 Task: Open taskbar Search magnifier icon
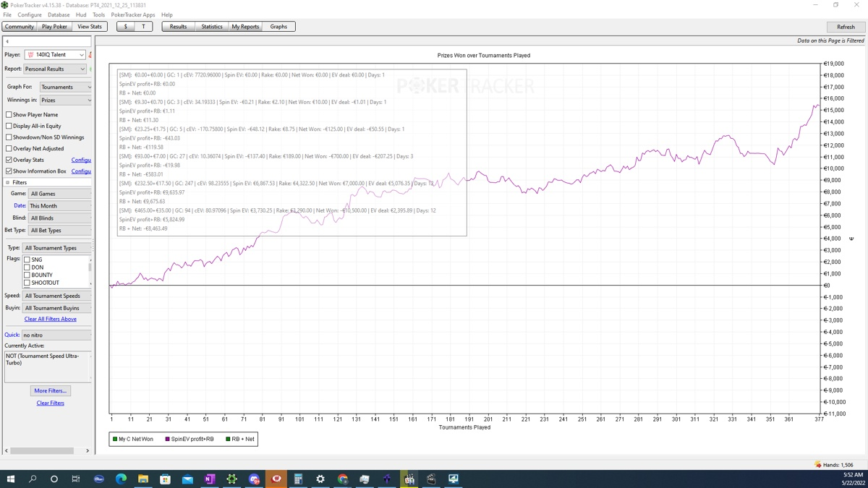[x=33, y=479]
